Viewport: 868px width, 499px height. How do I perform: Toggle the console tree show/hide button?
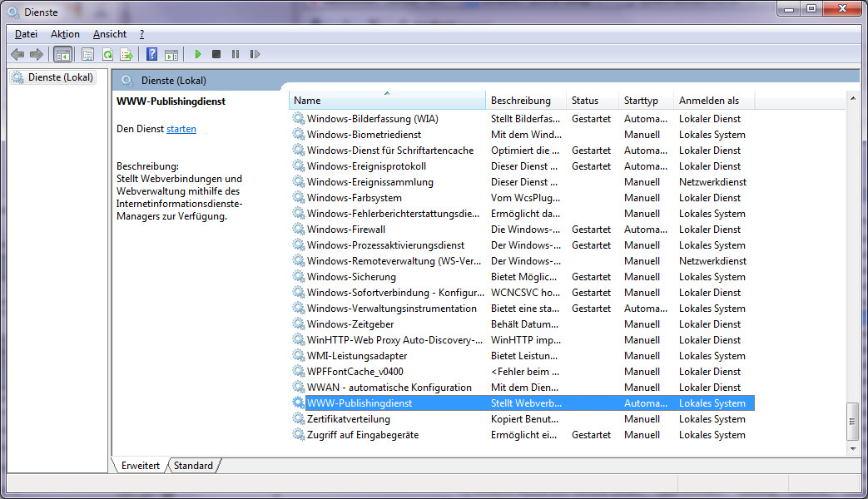[x=62, y=54]
